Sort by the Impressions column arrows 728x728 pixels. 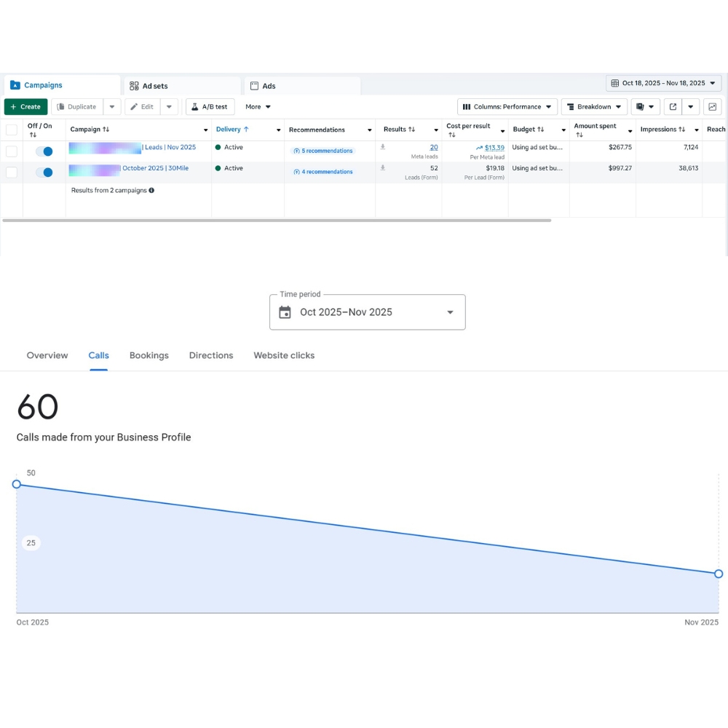682,130
